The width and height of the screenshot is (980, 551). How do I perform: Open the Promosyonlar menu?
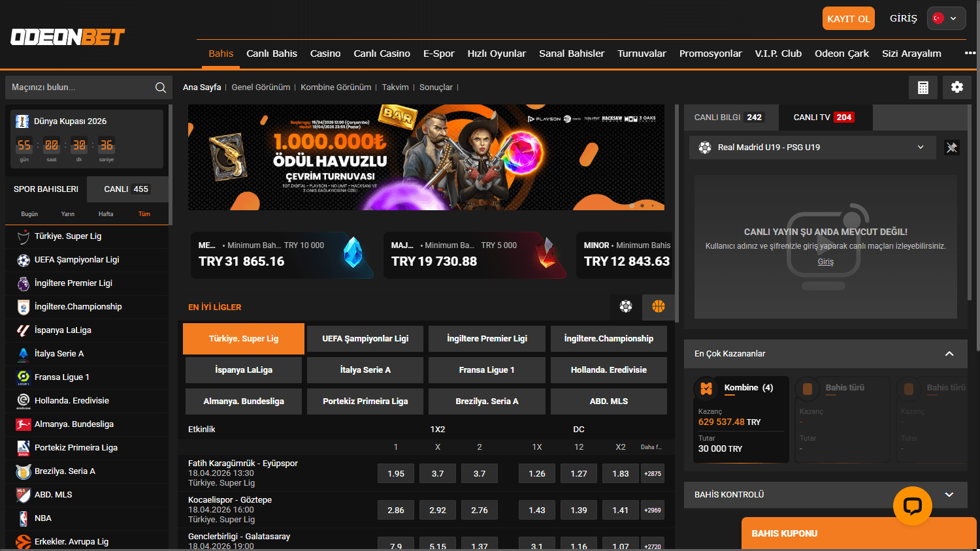tap(710, 54)
